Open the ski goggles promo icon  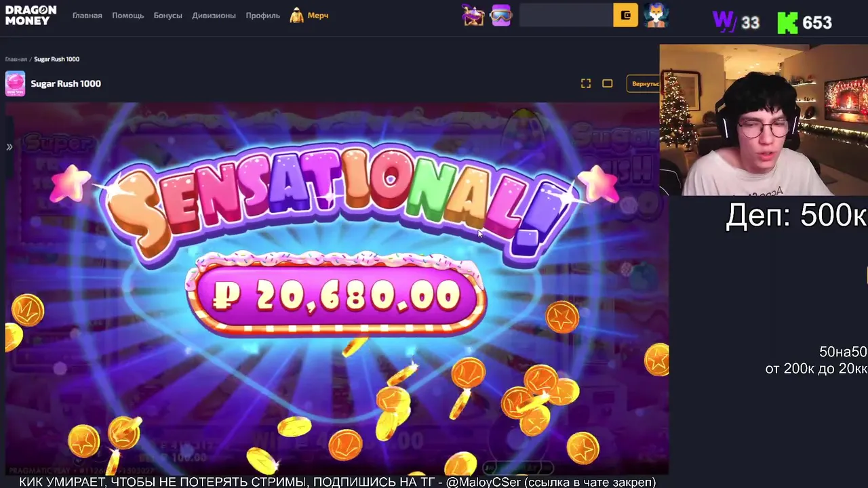pos(501,15)
